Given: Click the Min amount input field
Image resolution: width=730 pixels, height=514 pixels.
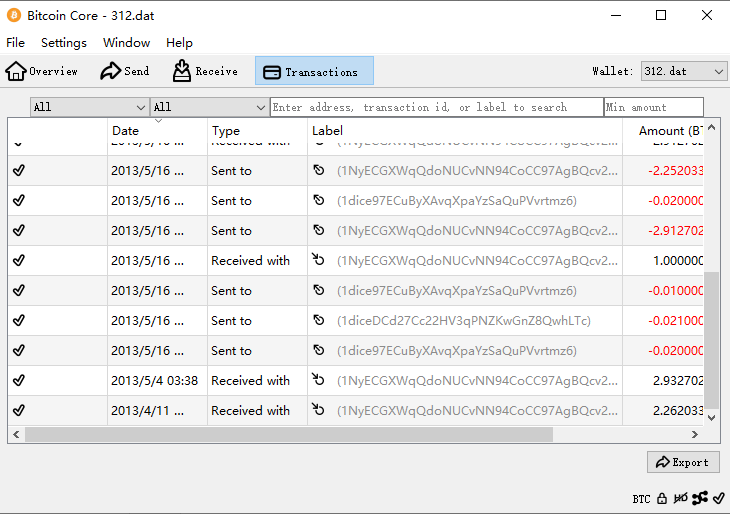Looking at the screenshot, I should 653,107.
